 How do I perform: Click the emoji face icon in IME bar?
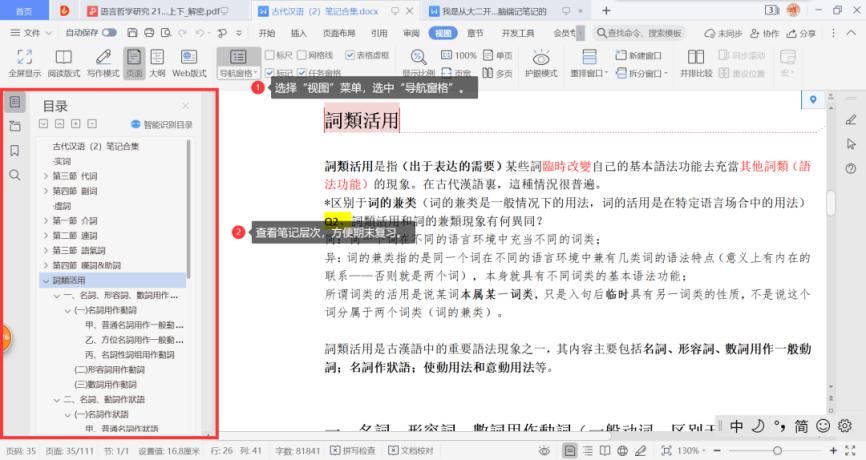coord(823,426)
